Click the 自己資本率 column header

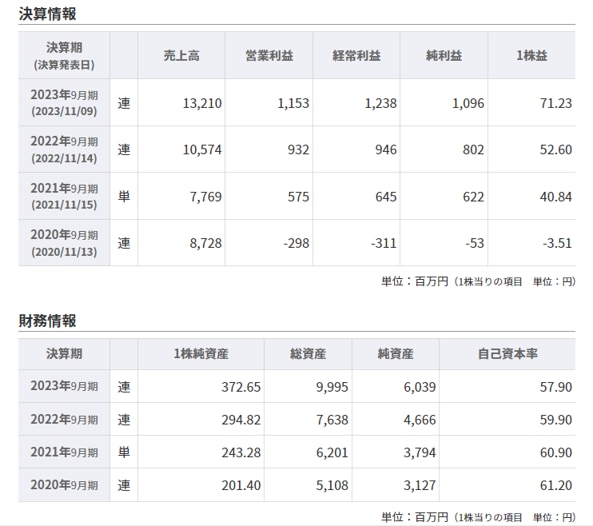508,354
